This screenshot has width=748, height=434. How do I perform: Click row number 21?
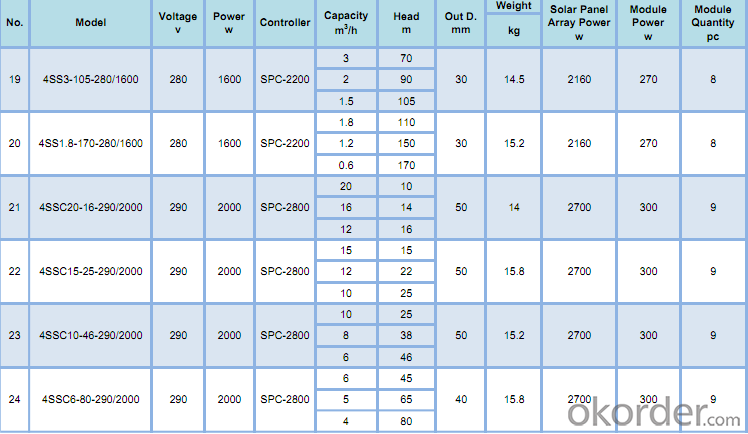click(14, 207)
